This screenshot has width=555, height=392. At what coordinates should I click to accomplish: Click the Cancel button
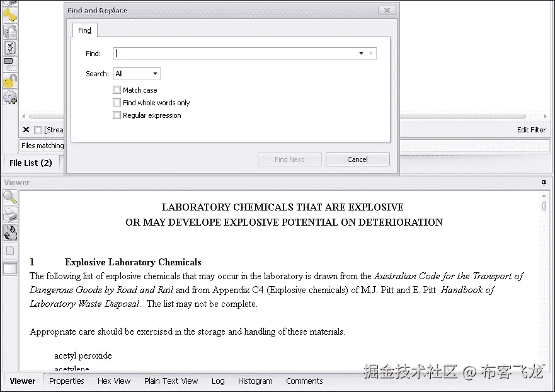(x=357, y=159)
